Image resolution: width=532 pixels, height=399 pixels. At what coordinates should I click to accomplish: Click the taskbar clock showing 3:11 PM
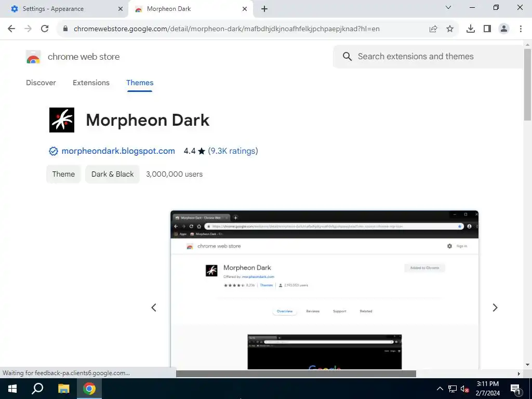pyautogui.click(x=487, y=389)
